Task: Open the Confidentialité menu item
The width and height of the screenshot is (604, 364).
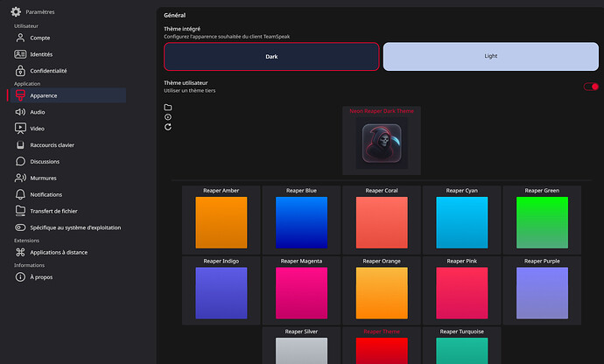Action: click(48, 71)
